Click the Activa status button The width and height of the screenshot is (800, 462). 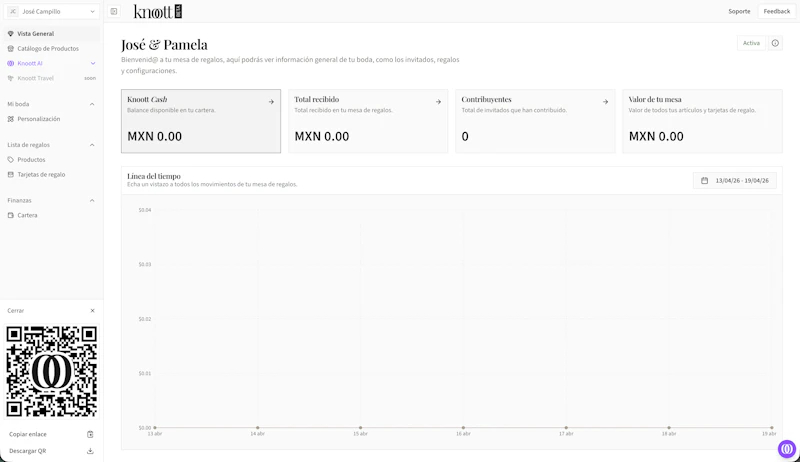coord(751,43)
